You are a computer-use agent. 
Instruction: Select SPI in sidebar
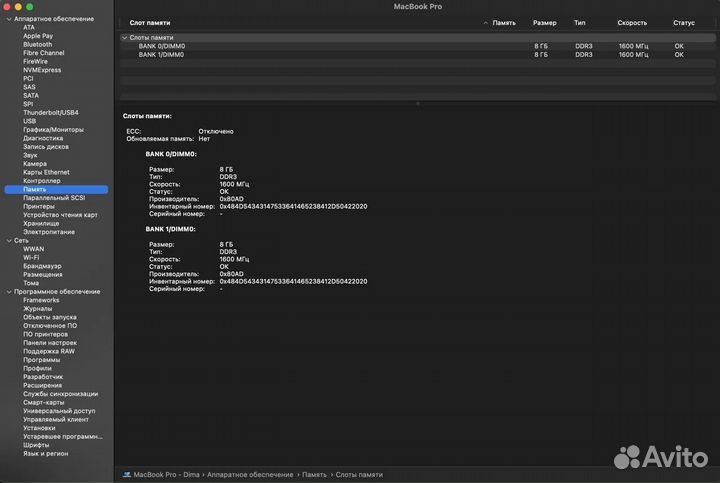28,104
